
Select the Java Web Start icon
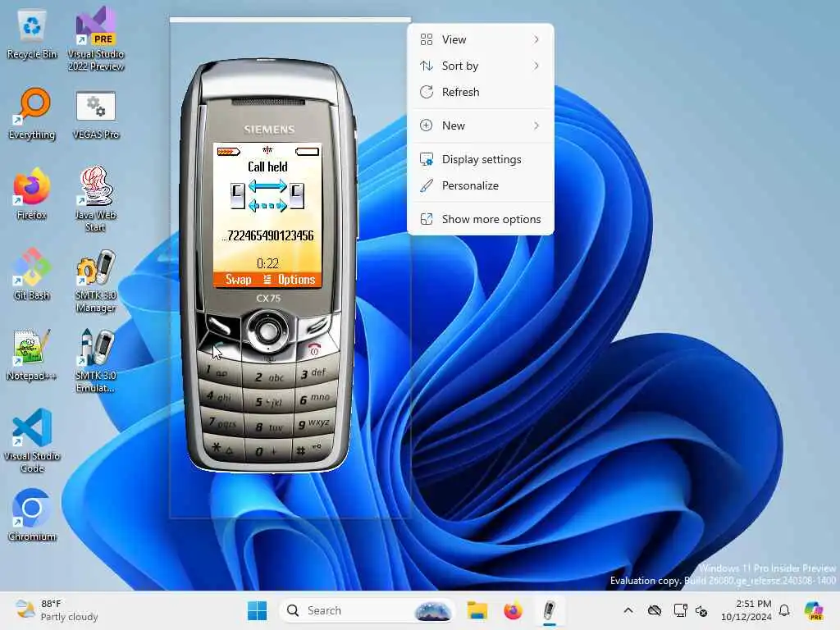(x=95, y=199)
